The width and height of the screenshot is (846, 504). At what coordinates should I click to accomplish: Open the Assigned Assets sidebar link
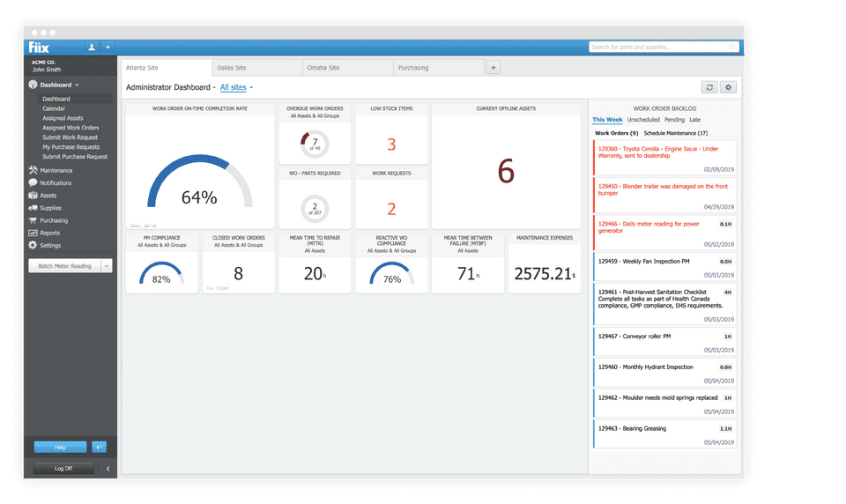tap(63, 118)
